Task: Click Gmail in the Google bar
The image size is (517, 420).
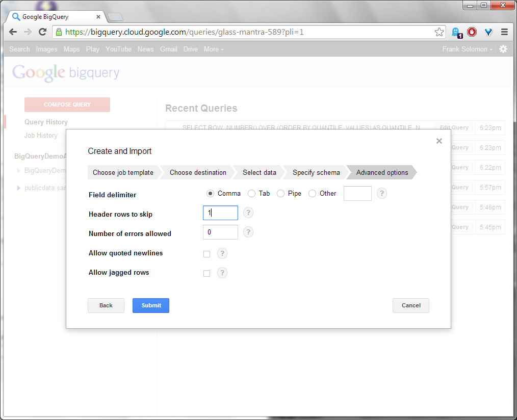Action: click(x=169, y=49)
